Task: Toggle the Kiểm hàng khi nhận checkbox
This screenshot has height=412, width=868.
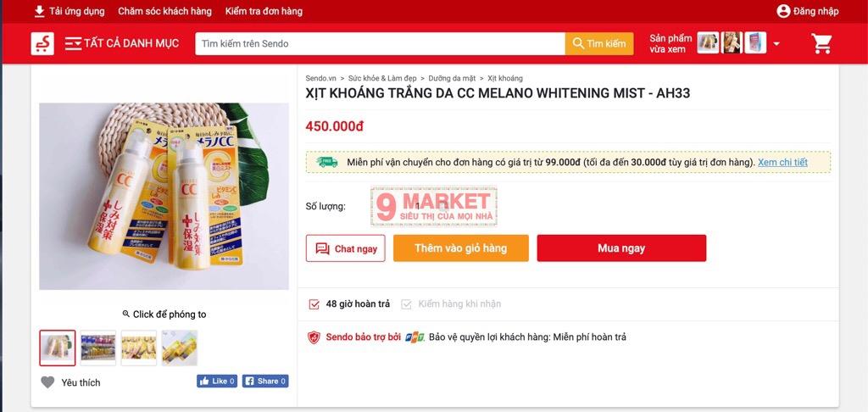Action: [x=406, y=304]
